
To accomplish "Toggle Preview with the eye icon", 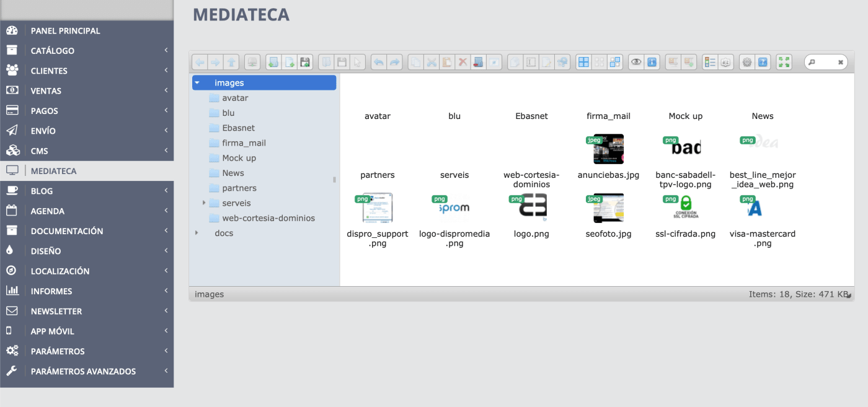I will [x=635, y=62].
